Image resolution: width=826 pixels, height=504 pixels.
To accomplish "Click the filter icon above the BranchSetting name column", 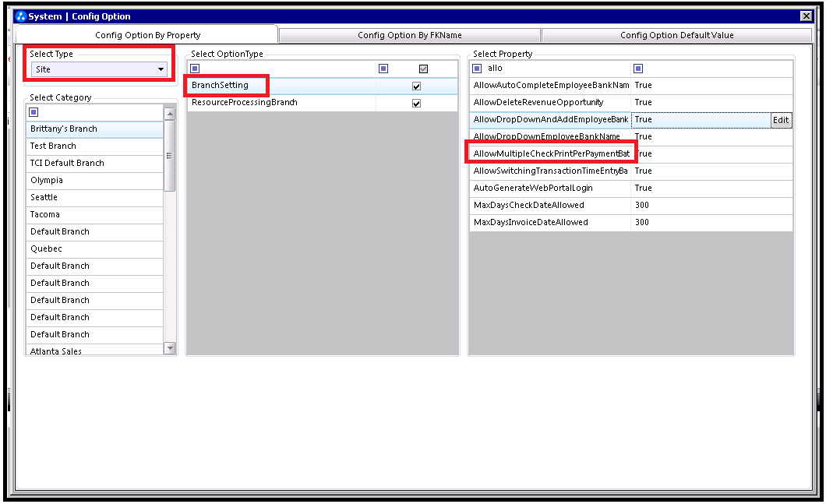I will point(195,69).
